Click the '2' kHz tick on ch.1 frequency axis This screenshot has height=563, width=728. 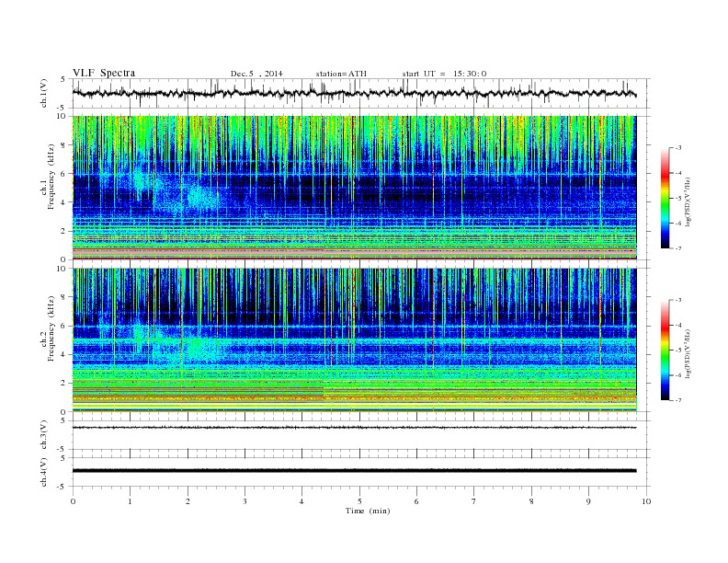64,231
